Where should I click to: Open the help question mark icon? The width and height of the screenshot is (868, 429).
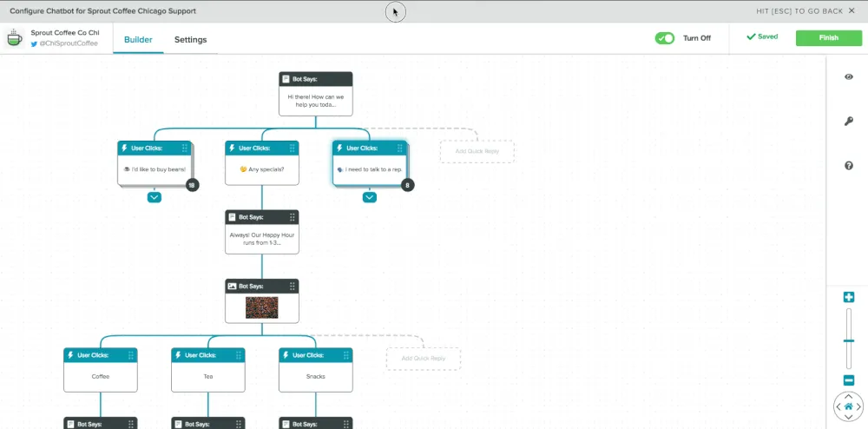(x=849, y=166)
